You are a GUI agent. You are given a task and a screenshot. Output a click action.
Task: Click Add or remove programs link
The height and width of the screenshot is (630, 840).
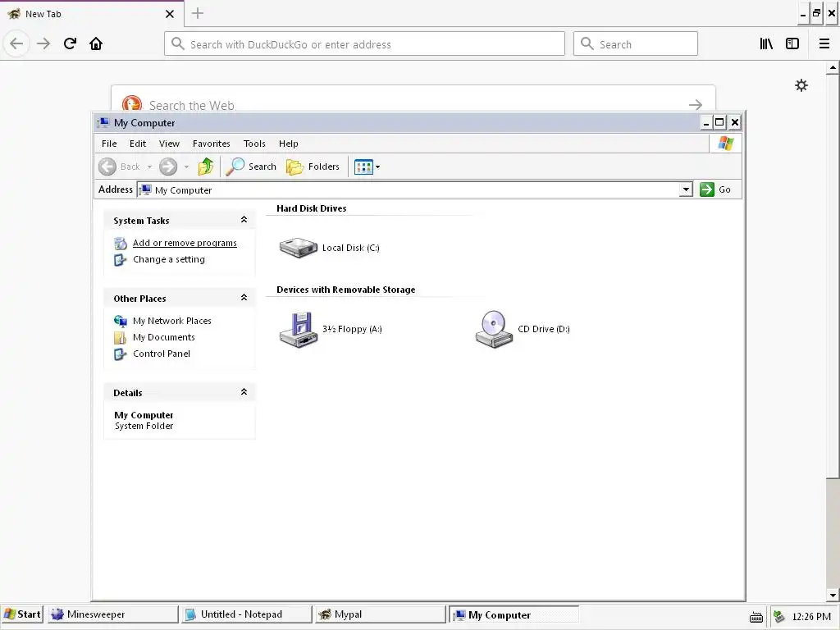pyautogui.click(x=185, y=243)
